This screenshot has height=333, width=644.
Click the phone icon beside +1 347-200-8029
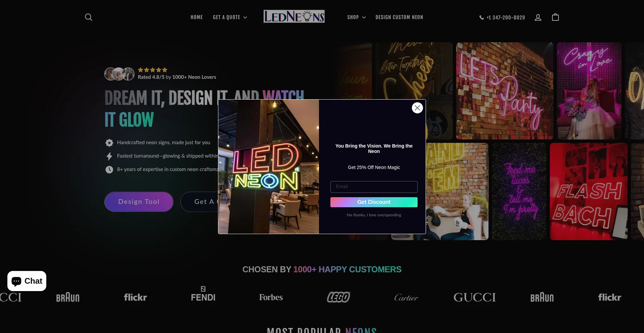(482, 17)
